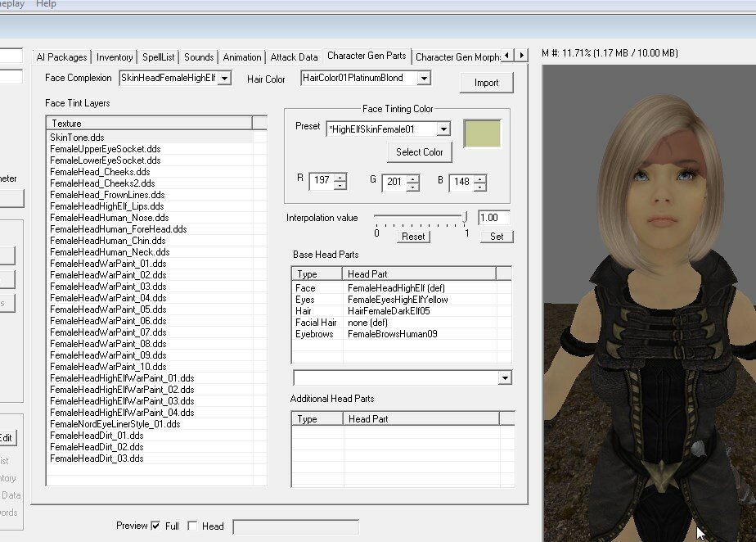Screen dimensions: 756x542
Task: Select FemaleHeadDirt_01.dds texture row
Action: pos(150,436)
